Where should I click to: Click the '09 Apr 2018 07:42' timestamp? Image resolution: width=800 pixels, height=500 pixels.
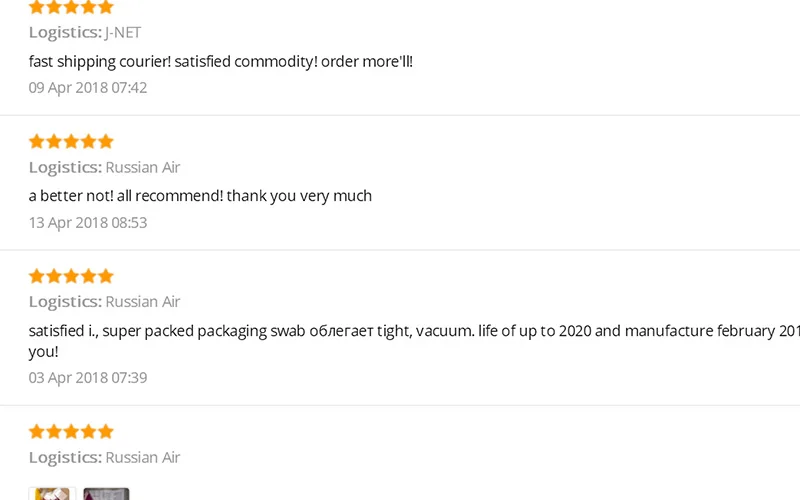pyautogui.click(x=88, y=88)
